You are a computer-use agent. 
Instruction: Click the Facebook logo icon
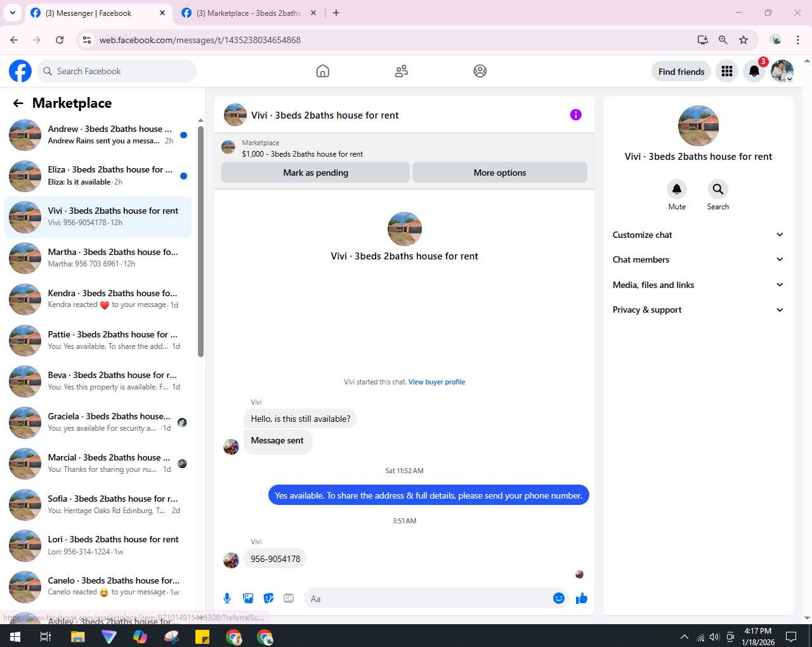point(20,71)
